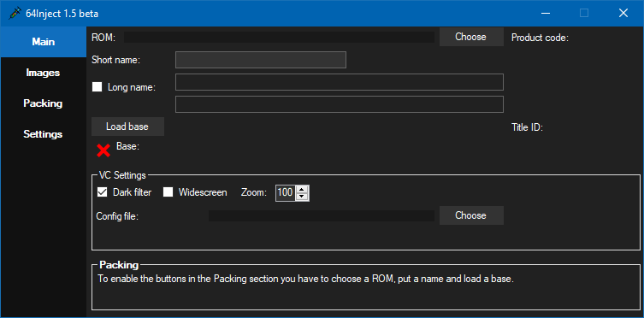Go to the Settings tab
The image size is (644, 318).
click(43, 134)
